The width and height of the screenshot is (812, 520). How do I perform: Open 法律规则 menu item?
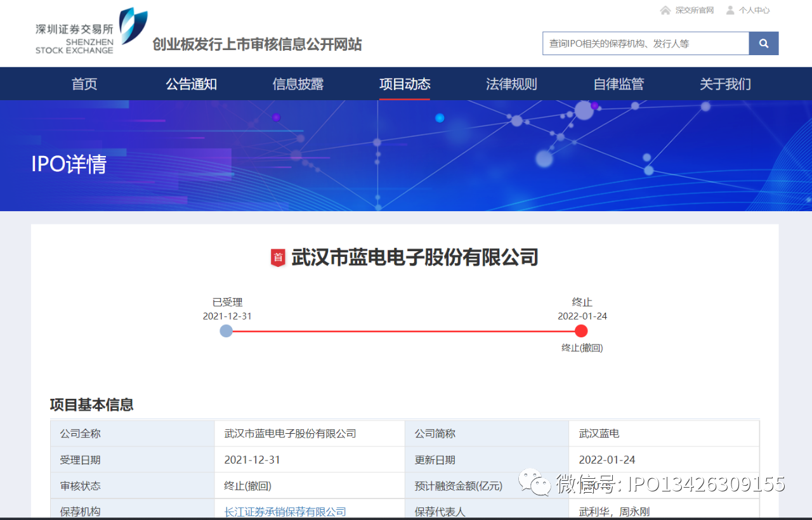[511, 84]
